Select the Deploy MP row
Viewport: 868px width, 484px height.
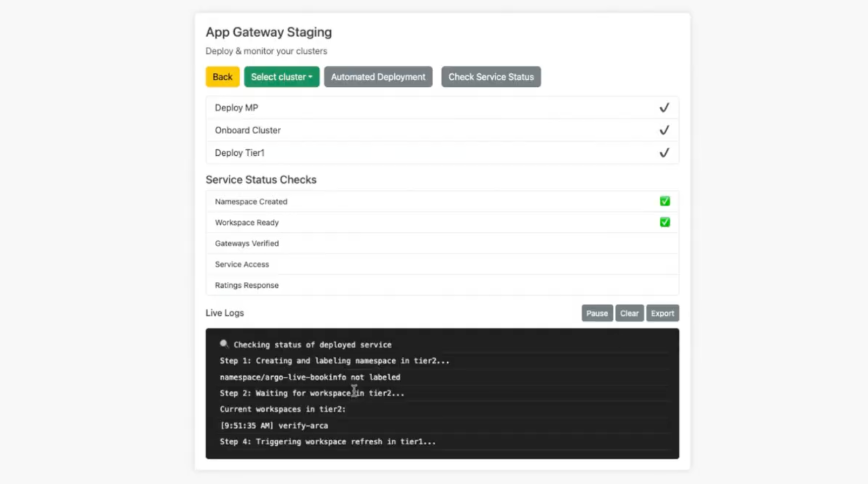442,108
